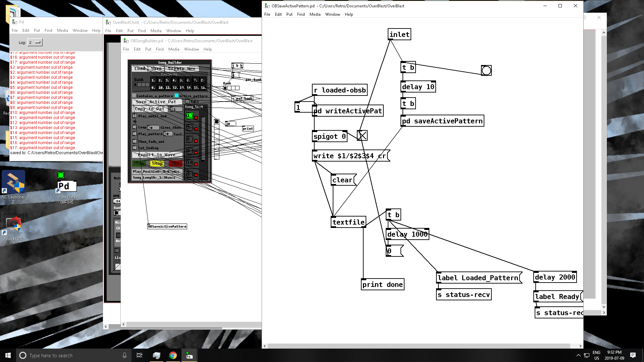The image size is (644, 362).
Task: Click Copy_to_Pat number box
Action: coord(176,109)
